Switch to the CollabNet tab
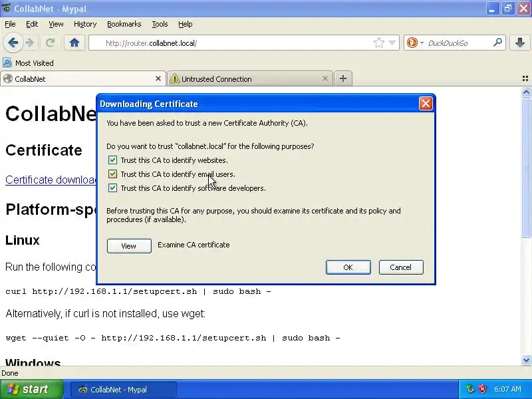The image size is (532, 399). [x=83, y=78]
